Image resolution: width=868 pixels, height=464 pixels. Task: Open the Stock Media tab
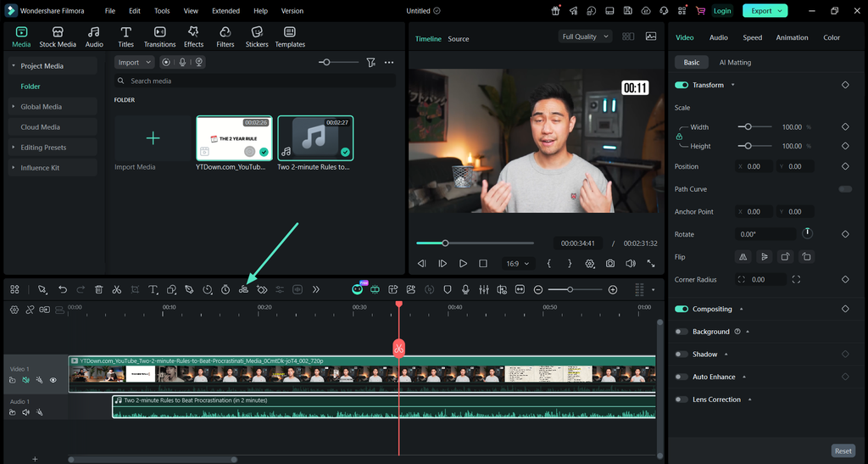point(58,37)
